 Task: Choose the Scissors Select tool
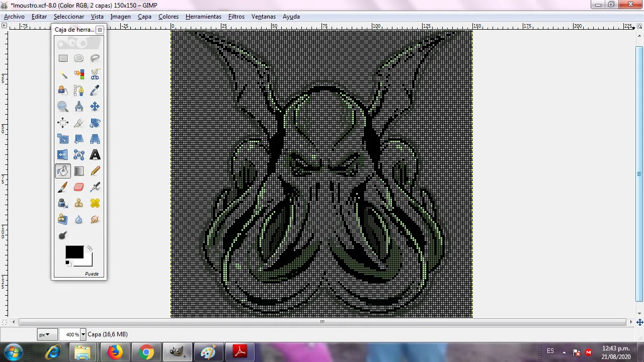pyautogui.click(x=95, y=74)
